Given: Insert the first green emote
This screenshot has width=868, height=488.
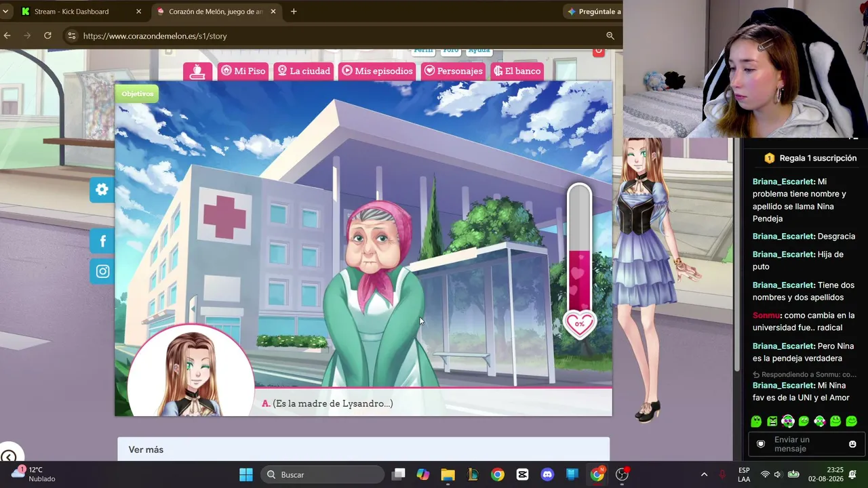Looking at the screenshot, I should pos(757,422).
